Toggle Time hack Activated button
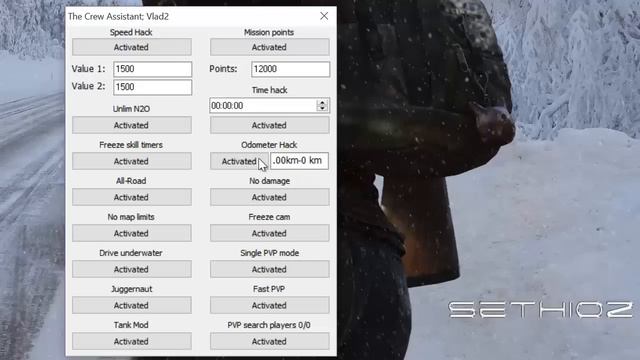The height and width of the screenshot is (360, 640). [x=269, y=125]
